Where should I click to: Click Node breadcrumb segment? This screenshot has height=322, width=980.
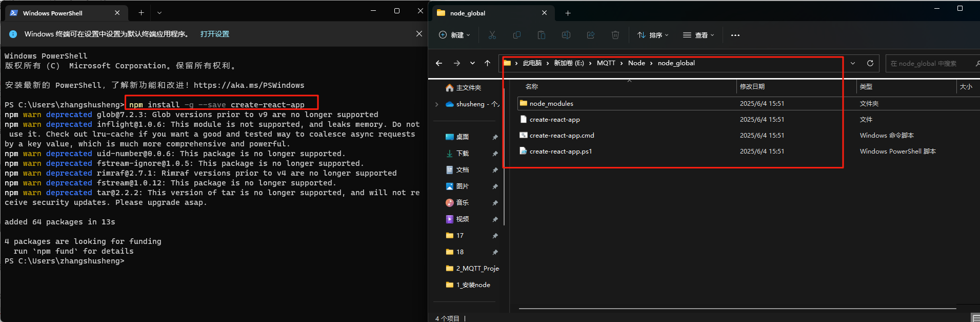tap(636, 63)
